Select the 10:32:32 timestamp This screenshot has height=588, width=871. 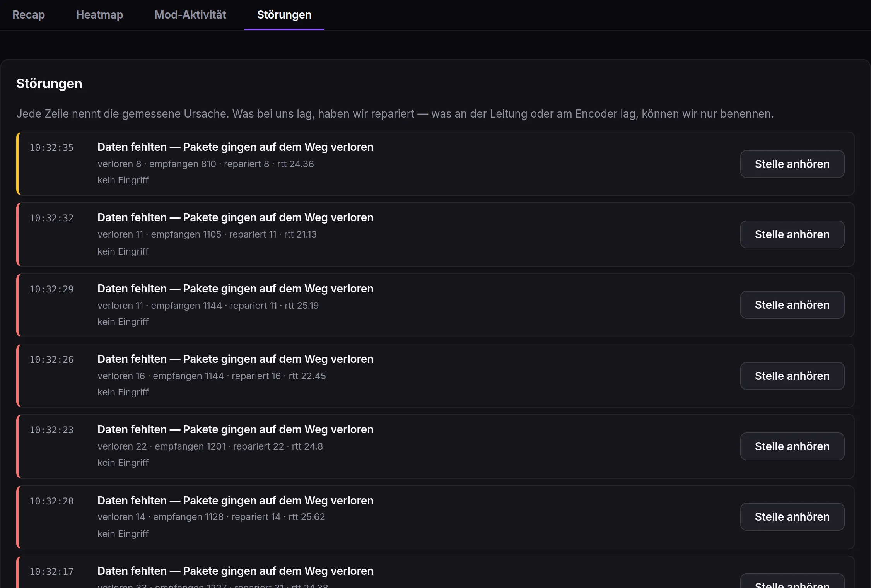(51, 218)
